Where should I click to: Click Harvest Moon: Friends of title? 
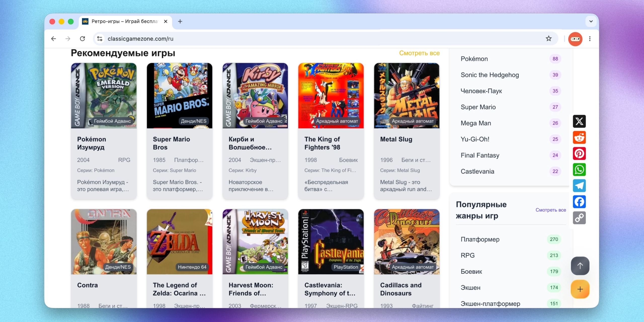tap(251, 289)
